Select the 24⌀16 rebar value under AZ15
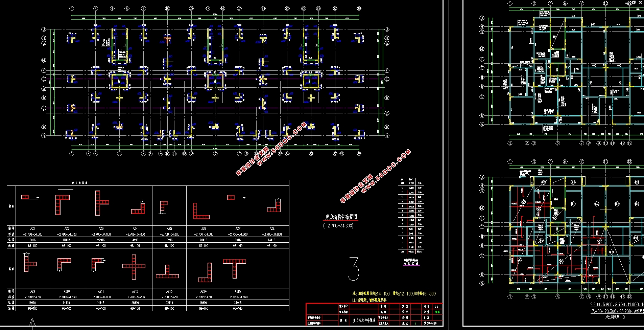Image resolution: width=644 pixels, height=330 pixels. tap(238, 303)
